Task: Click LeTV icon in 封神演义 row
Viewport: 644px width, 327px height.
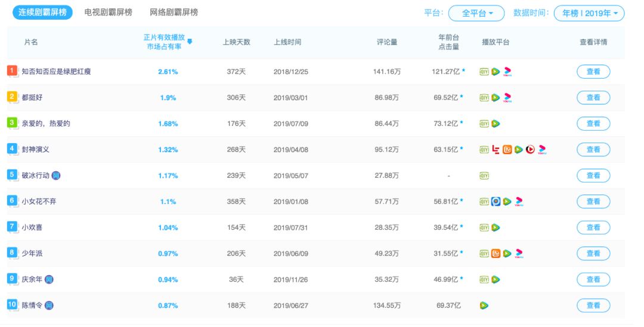Action: [496, 150]
